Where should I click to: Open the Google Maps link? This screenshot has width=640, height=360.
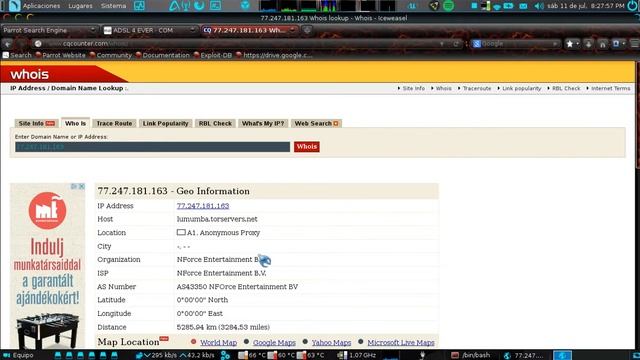coord(274,343)
